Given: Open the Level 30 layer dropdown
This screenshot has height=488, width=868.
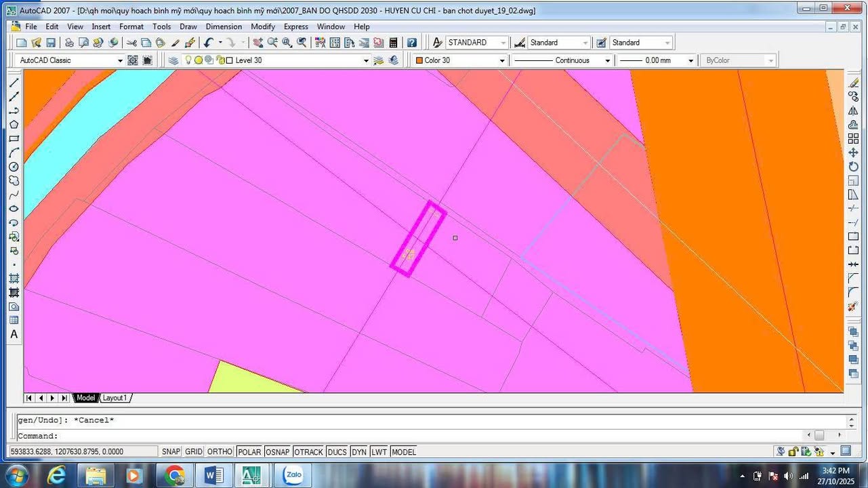Looking at the screenshot, I should point(366,60).
